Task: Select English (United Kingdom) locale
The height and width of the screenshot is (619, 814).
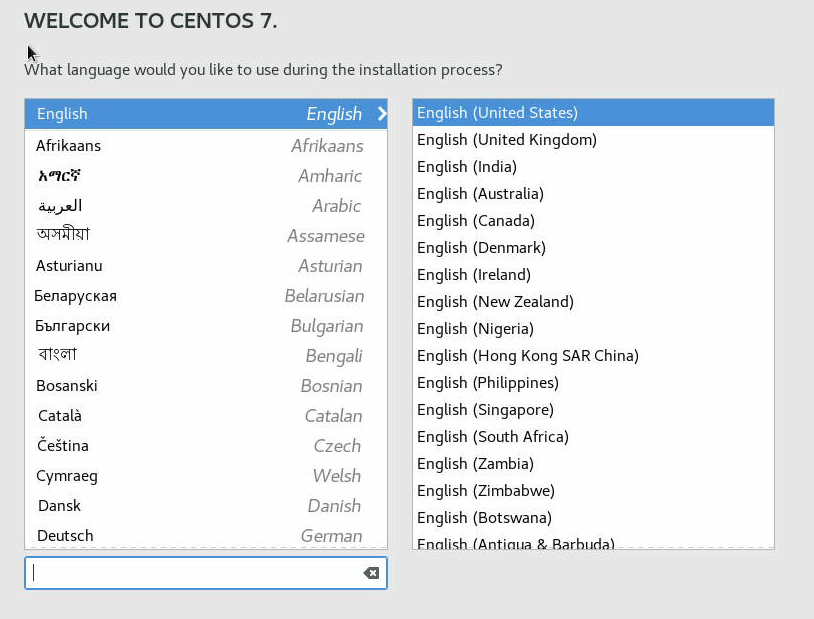Action: [593, 140]
